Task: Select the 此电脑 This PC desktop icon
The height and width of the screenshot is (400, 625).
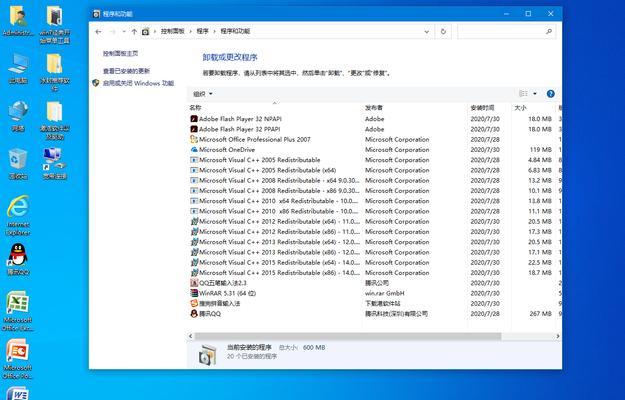Action: (18, 68)
